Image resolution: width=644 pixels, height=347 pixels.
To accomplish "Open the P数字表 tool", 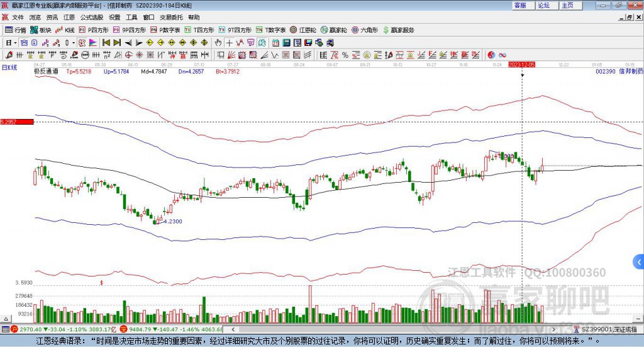I will click(x=165, y=30).
